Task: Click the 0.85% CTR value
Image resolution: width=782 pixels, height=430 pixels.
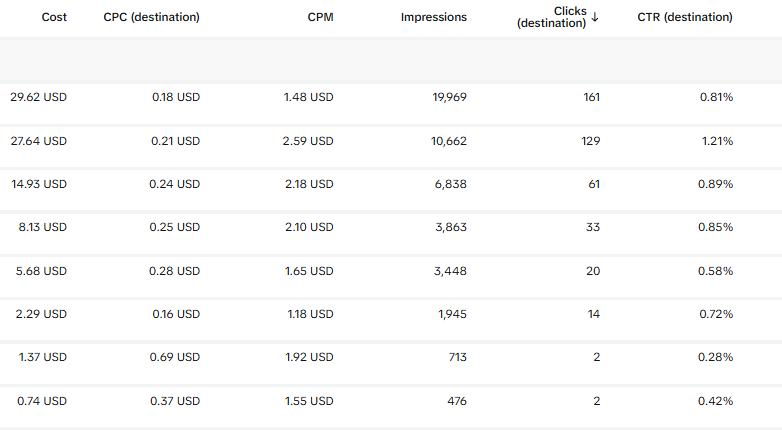Action: tap(715, 227)
